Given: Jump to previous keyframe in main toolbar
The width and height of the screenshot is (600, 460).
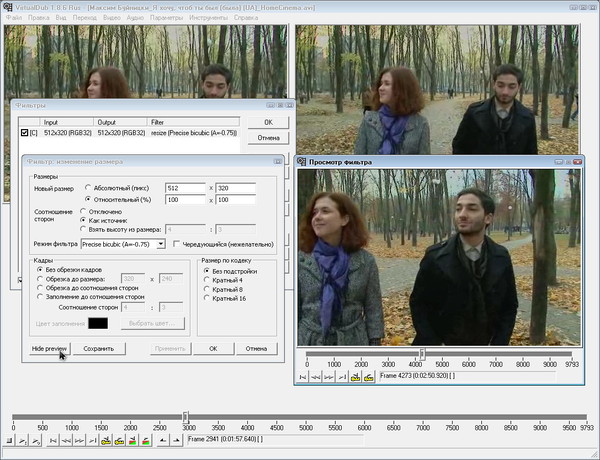Looking at the screenshot, I should coord(106,440).
